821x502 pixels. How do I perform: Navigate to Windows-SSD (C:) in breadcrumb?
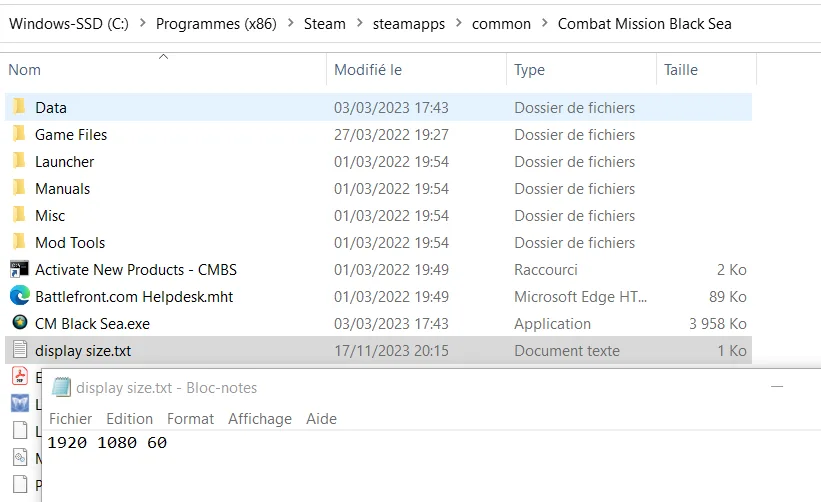(x=69, y=24)
